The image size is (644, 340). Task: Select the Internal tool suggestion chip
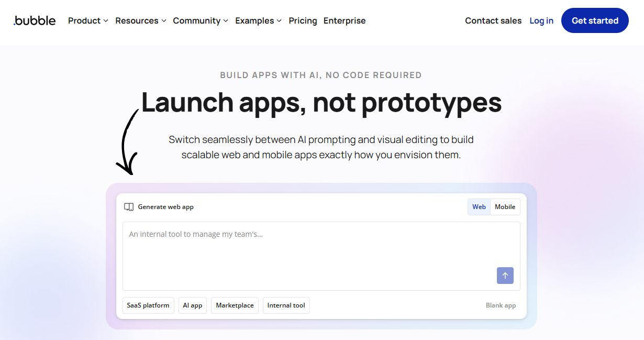click(x=286, y=305)
